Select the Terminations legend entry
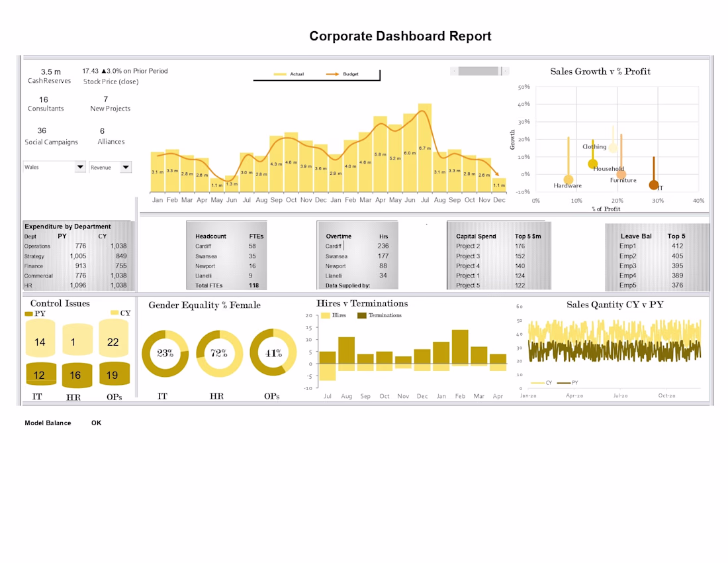 [x=379, y=315]
